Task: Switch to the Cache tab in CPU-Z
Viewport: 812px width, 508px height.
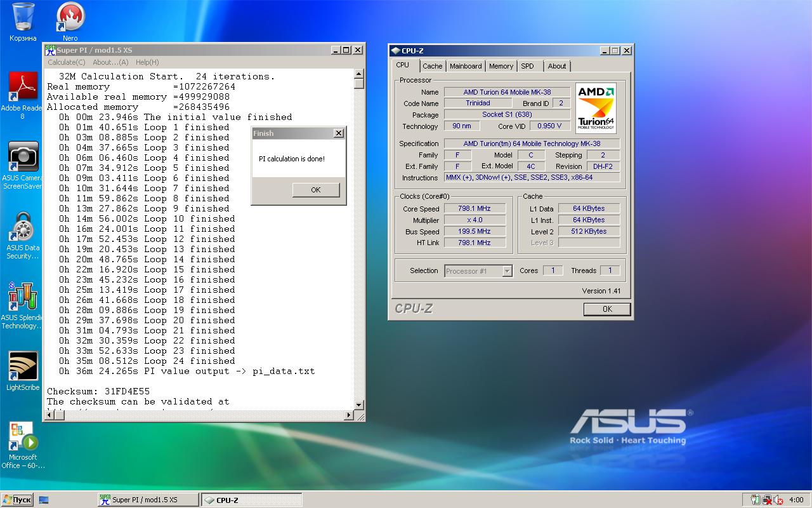Action: [x=433, y=66]
